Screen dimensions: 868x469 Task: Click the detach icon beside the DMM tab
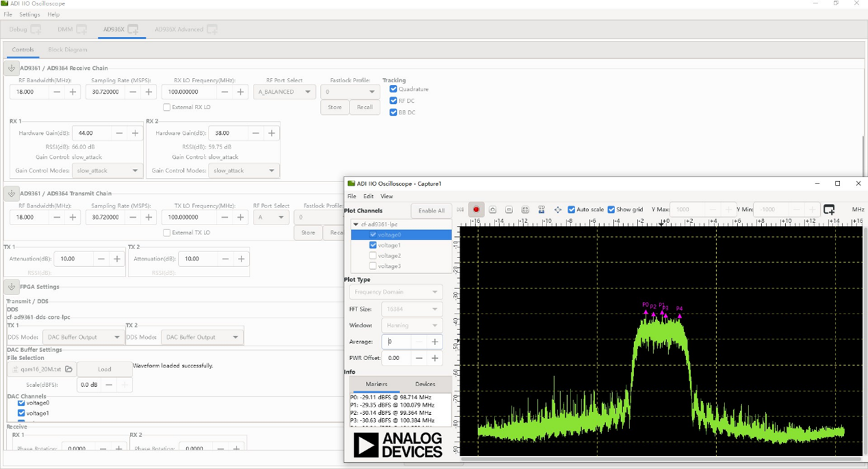[81, 29]
